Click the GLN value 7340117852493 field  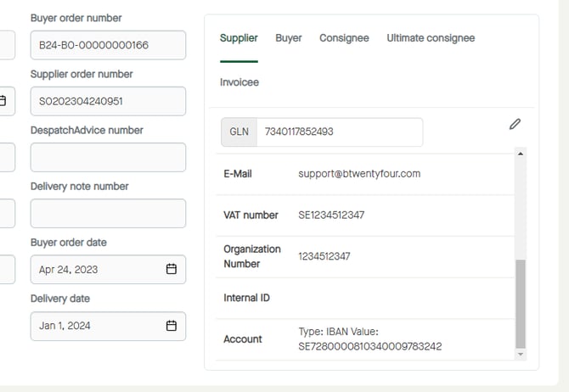pos(340,132)
